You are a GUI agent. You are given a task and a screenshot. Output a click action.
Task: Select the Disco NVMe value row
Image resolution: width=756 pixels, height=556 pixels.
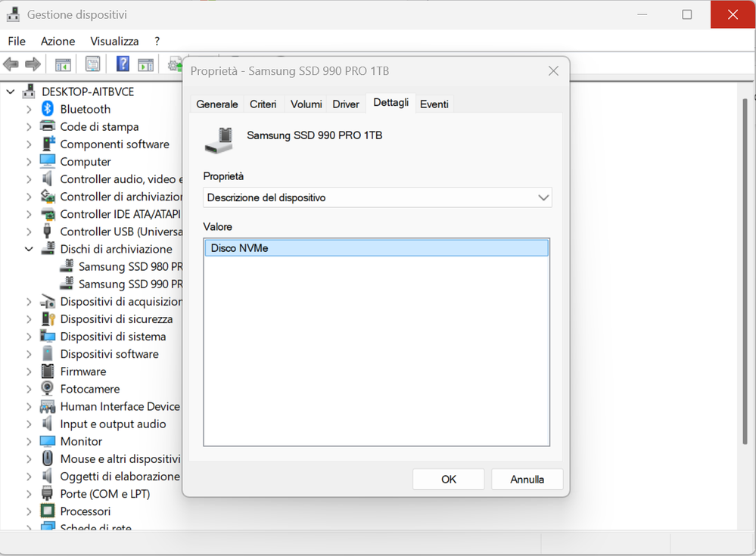377,248
